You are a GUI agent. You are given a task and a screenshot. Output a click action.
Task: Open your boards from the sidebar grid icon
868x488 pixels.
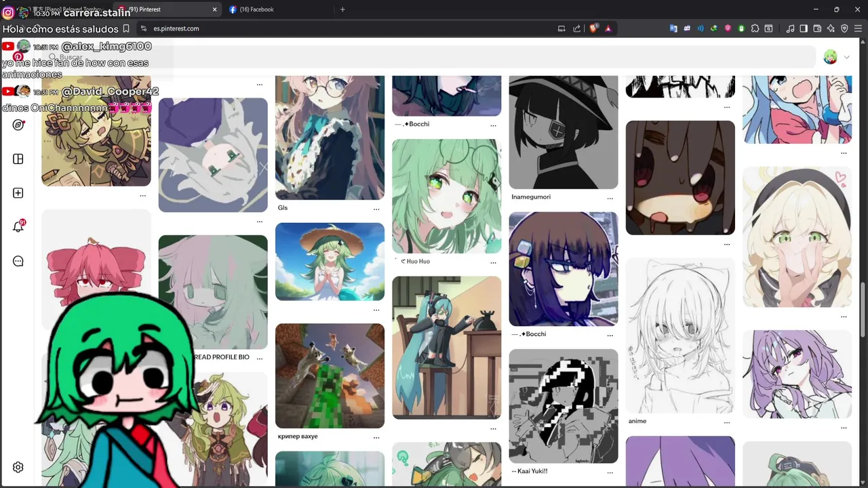18,159
